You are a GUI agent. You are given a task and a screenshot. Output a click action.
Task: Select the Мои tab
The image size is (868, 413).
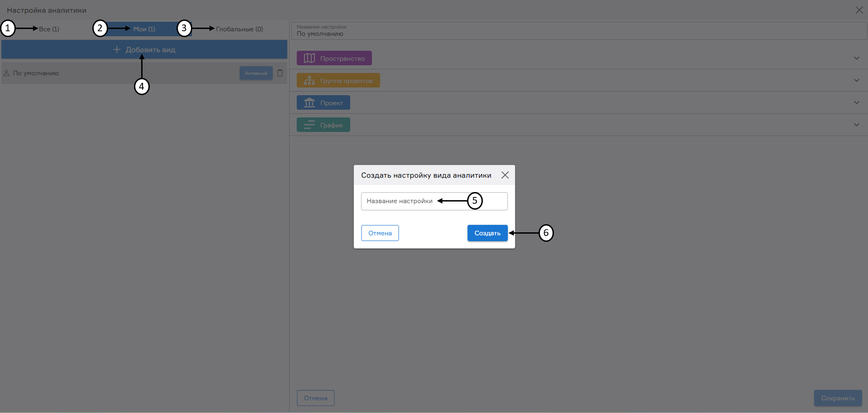(144, 29)
